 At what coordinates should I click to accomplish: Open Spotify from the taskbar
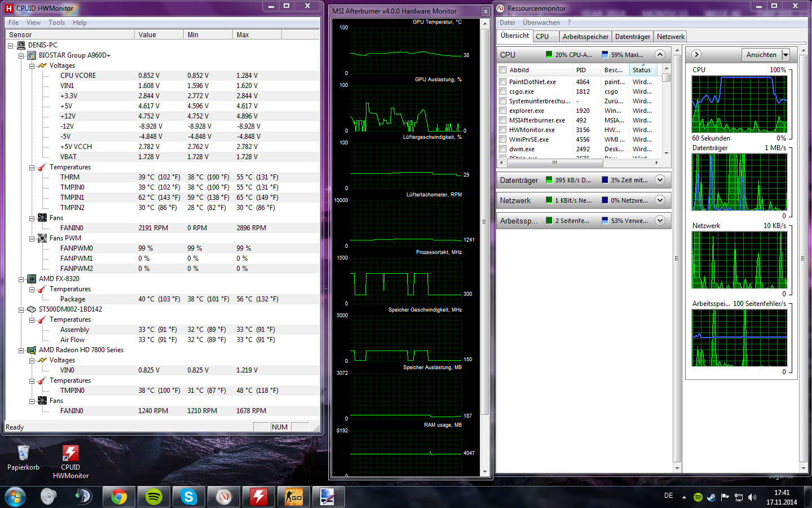coord(154,497)
